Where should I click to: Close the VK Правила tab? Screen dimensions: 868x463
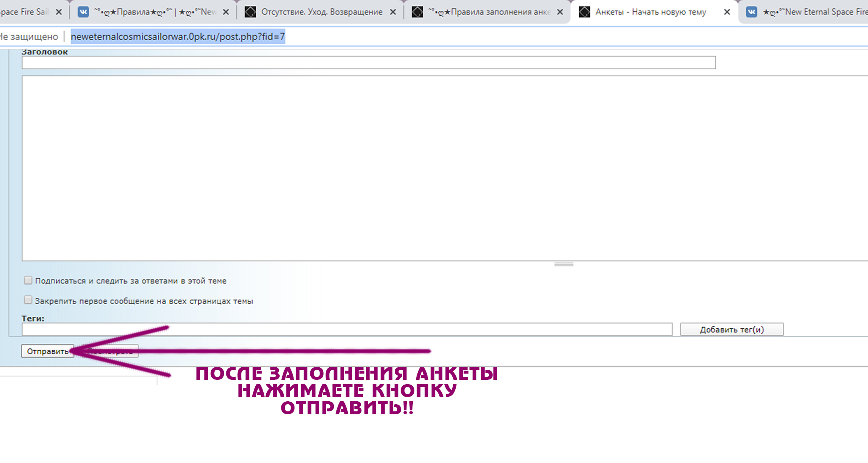pos(226,12)
